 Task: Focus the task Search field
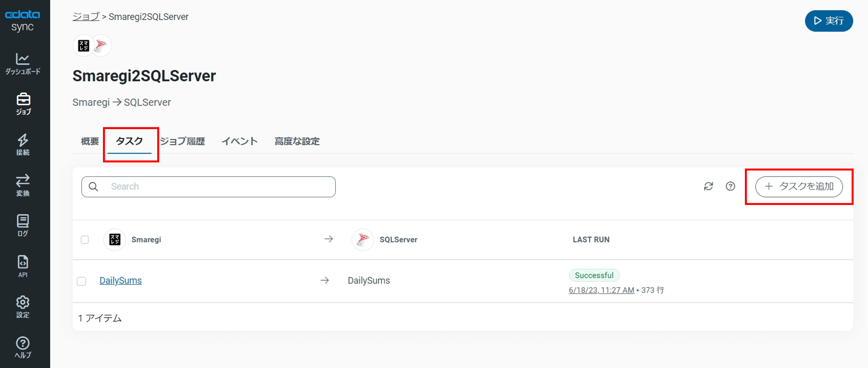(x=208, y=186)
